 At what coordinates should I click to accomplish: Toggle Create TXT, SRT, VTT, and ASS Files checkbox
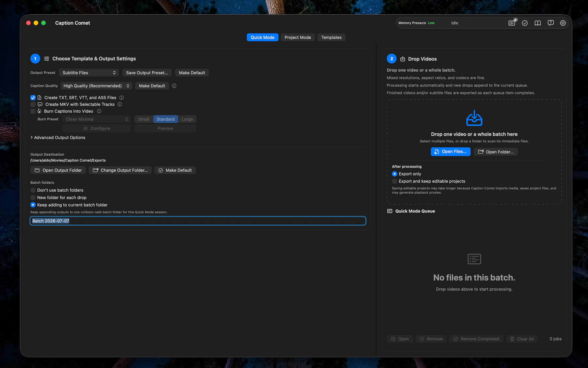coord(33,98)
